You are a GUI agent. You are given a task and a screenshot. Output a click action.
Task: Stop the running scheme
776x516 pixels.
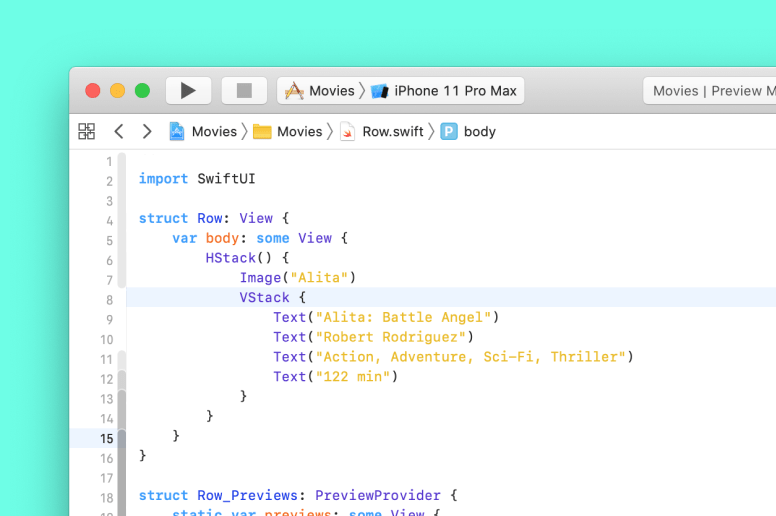pyautogui.click(x=244, y=91)
